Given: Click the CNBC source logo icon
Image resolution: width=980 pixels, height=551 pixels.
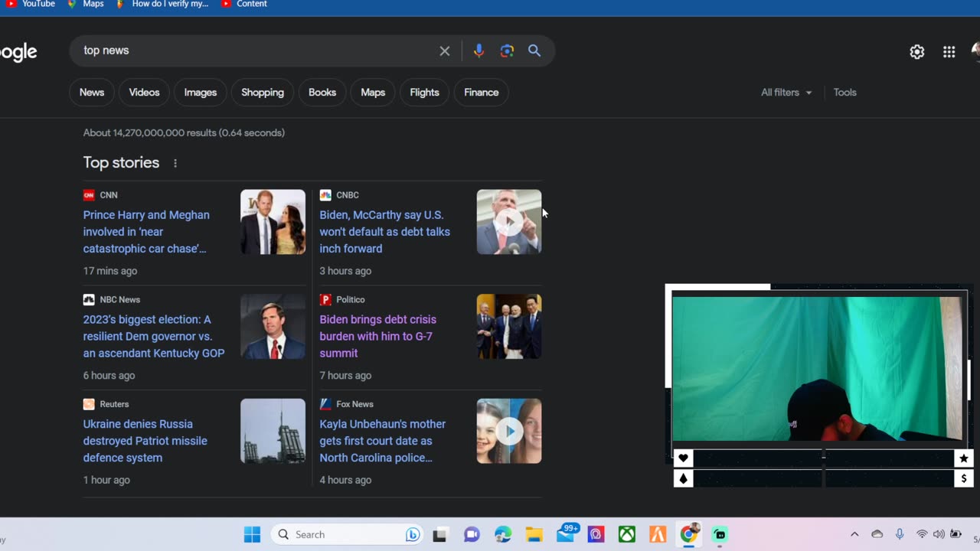Looking at the screenshot, I should click(x=325, y=195).
